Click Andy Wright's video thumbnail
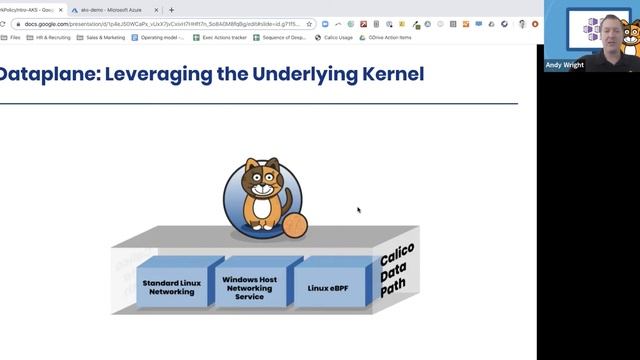Screen dimensions: 640x360 pyautogui.click(x=592, y=36)
